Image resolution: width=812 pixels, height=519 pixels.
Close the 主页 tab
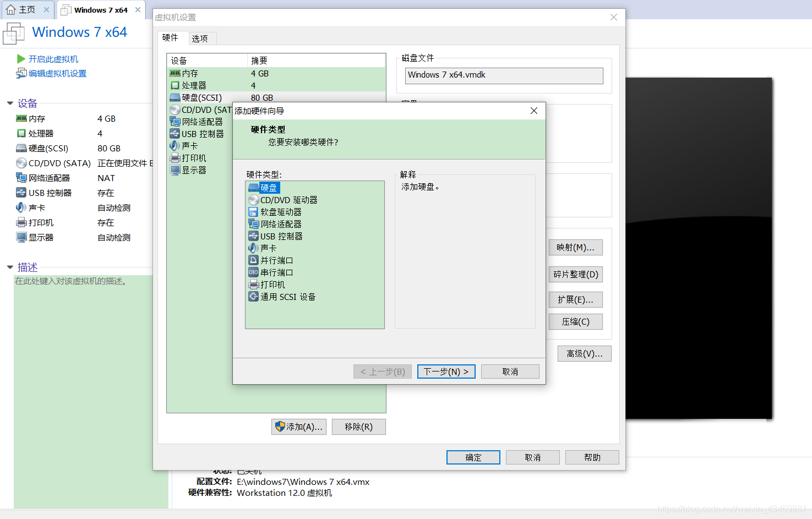[46, 9]
